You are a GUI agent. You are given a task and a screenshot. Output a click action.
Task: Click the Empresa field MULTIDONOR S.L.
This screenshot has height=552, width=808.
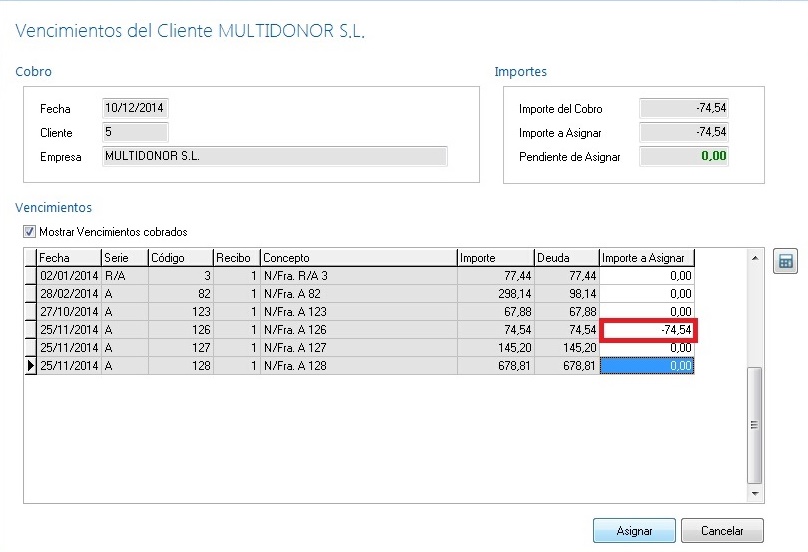pos(275,156)
